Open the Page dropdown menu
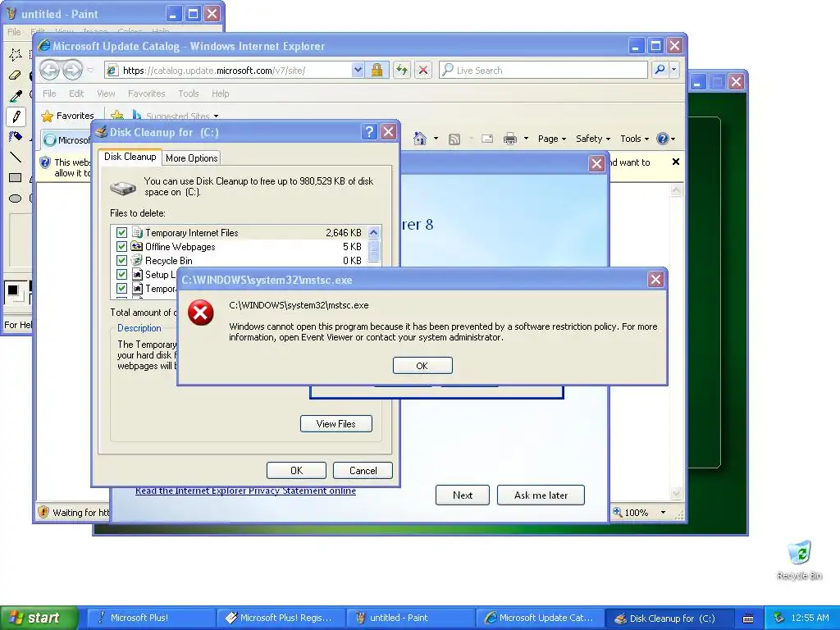840x630 pixels. pos(552,139)
